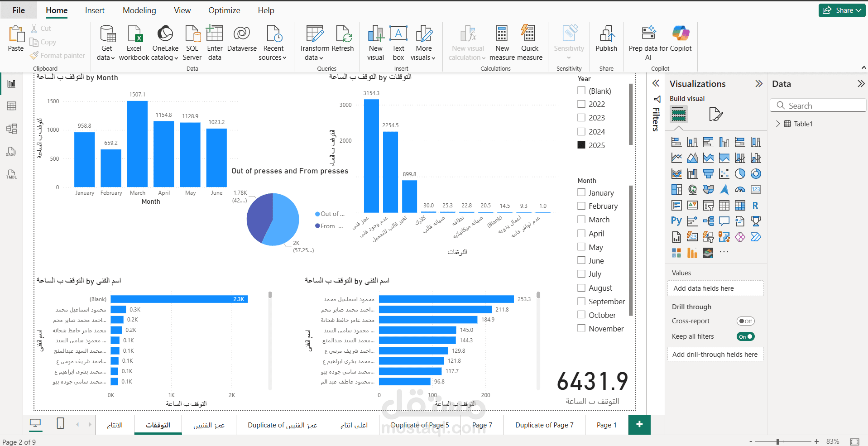Open Enter data table dialog
The image size is (868, 446).
click(x=215, y=43)
